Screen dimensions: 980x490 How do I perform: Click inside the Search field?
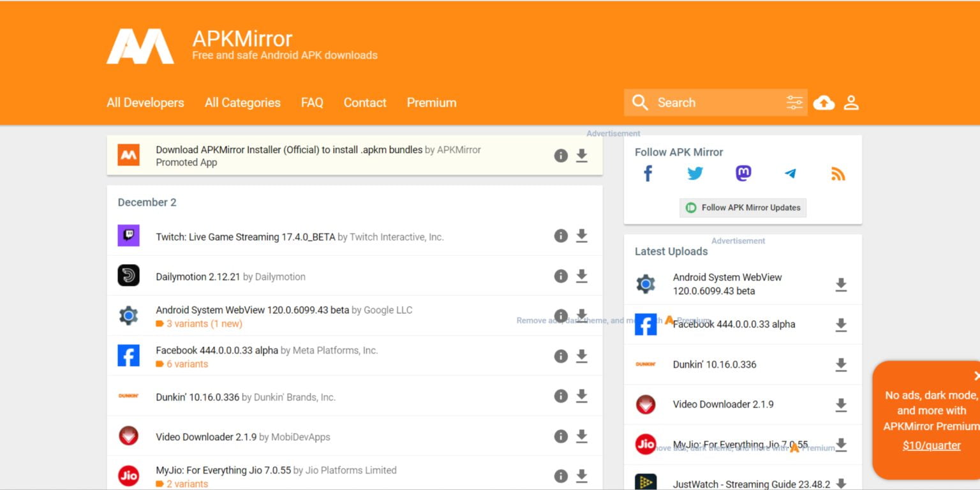click(702, 102)
